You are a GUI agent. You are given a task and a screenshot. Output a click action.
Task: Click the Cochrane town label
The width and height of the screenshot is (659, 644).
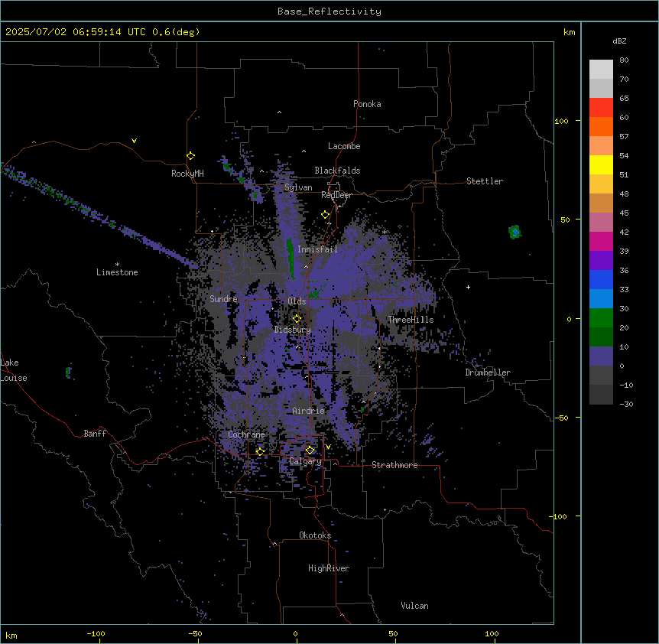(x=246, y=434)
